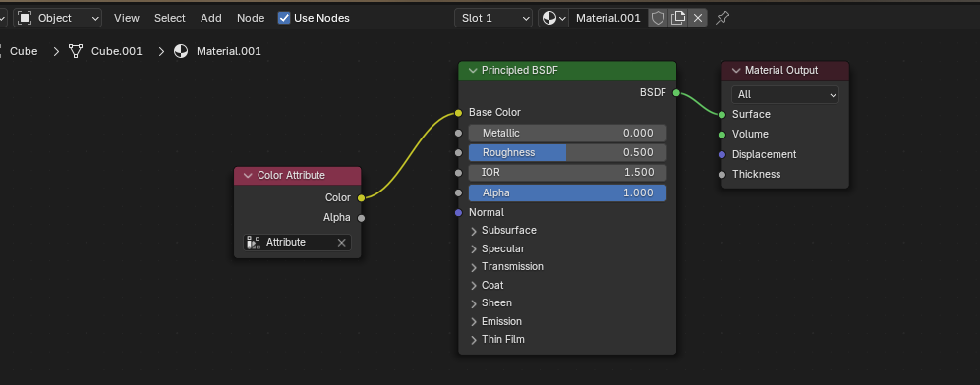Open the Add menu
This screenshot has height=385, width=980.
(211, 18)
